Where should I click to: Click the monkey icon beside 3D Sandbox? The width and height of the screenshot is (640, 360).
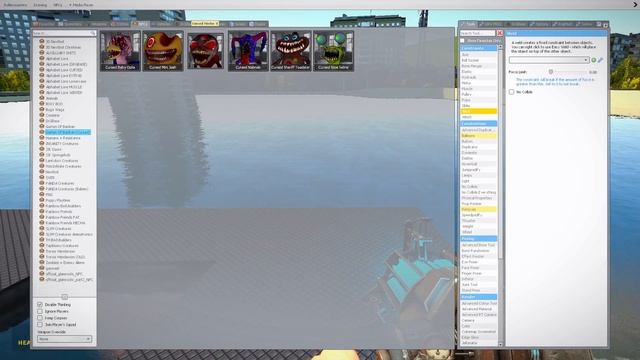pos(42,41)
